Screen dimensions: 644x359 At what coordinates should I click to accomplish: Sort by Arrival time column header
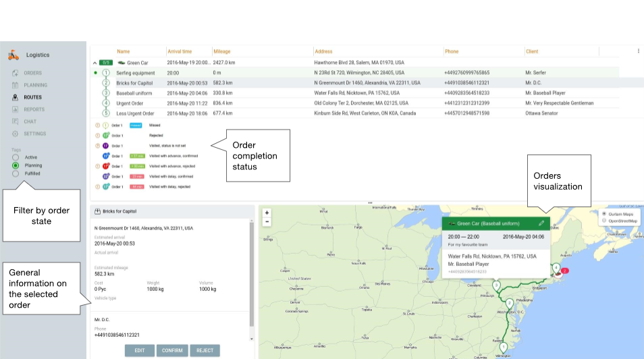[x=180, y=51]
